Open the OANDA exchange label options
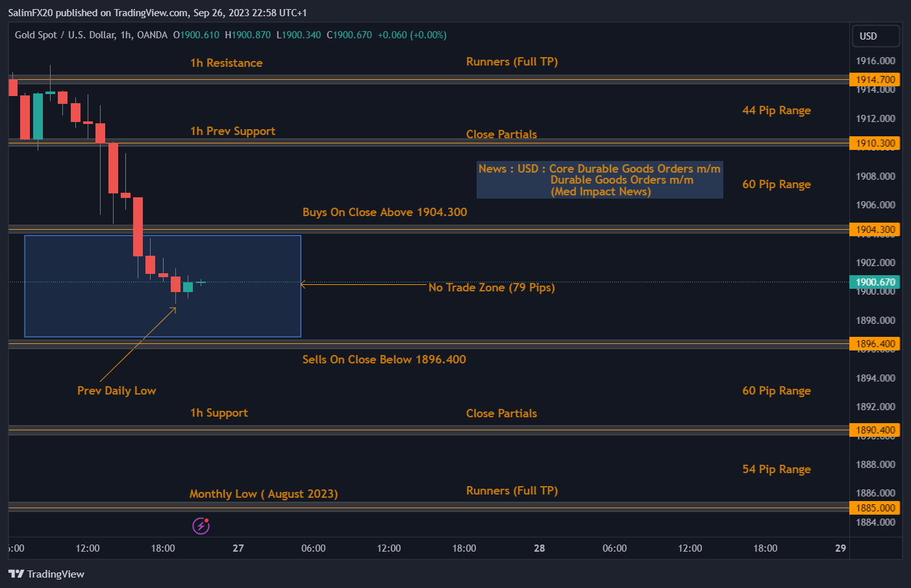This screenshot has width=911, height=588. [153, 35]
